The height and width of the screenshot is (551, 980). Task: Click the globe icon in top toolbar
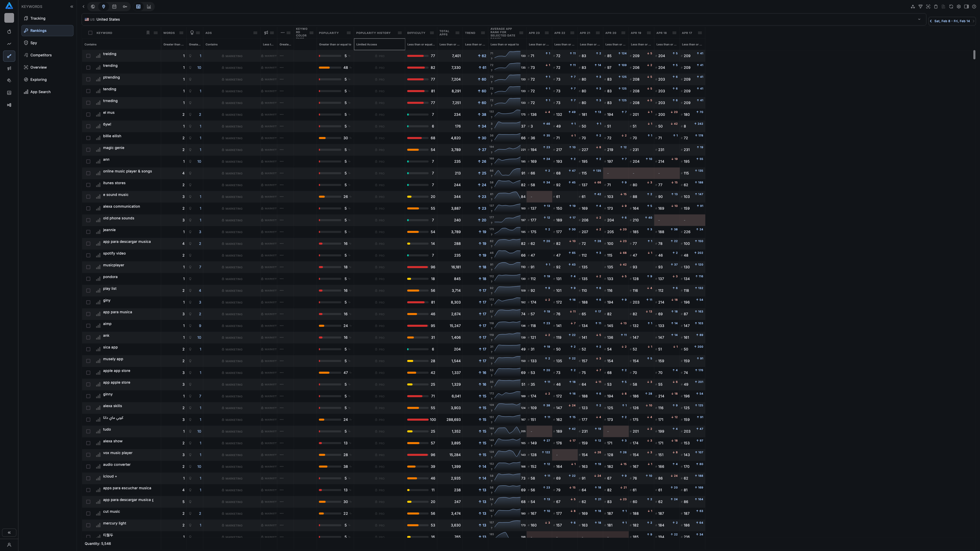[x=93, y=6]
